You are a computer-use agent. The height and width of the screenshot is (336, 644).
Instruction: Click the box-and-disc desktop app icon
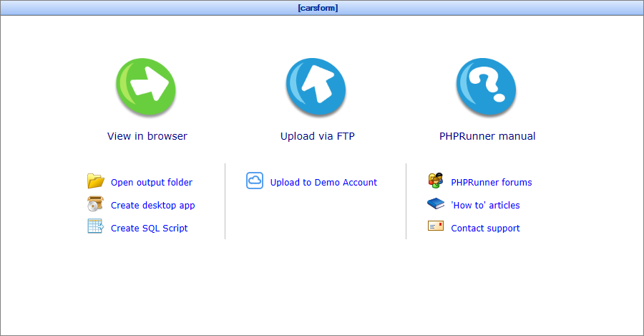[x=96, y=203]
